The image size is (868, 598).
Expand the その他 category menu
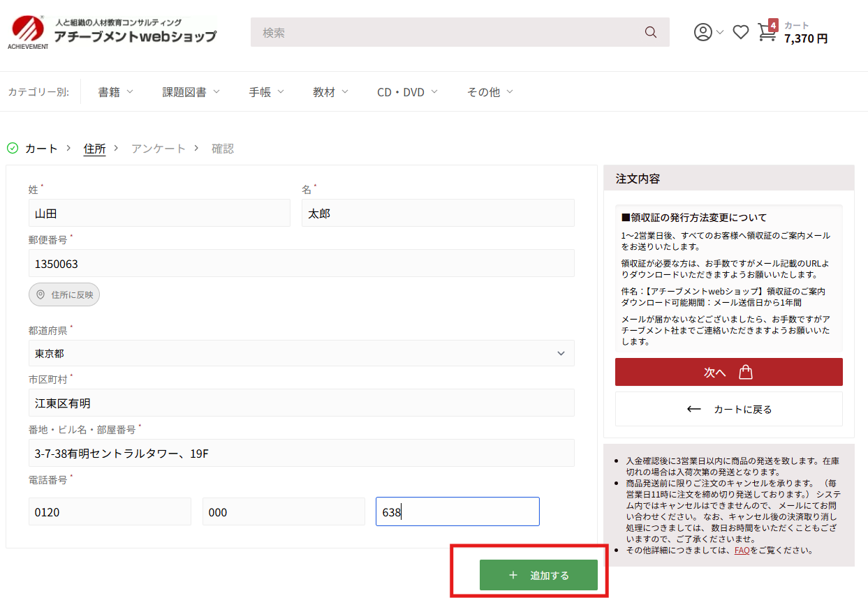[x=490, y=92]
